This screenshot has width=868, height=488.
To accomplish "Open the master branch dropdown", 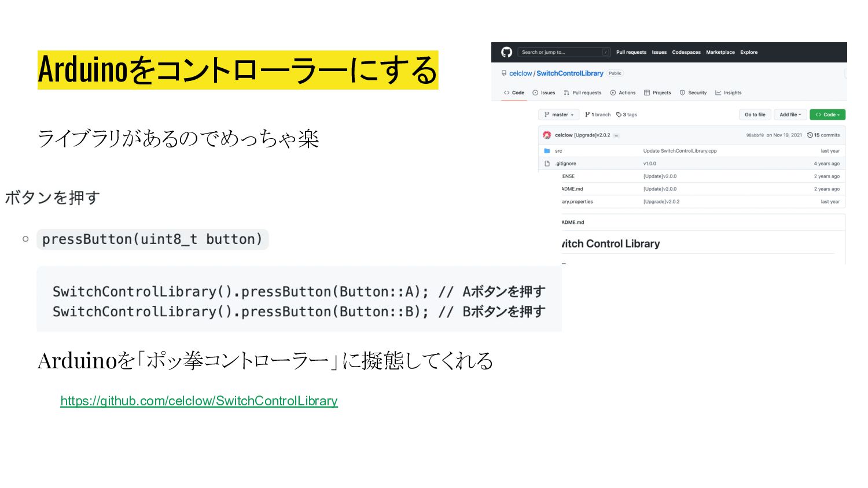I will tap(558, 114).
